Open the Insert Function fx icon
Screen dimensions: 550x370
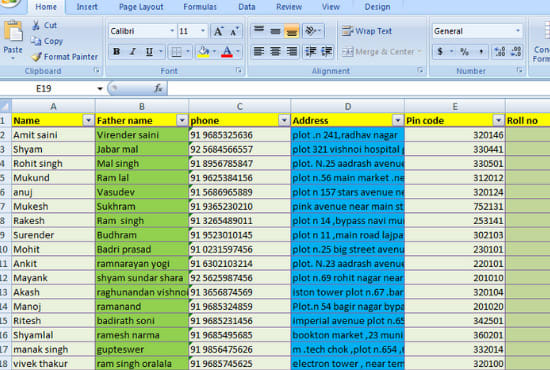[x=159, y=88]
